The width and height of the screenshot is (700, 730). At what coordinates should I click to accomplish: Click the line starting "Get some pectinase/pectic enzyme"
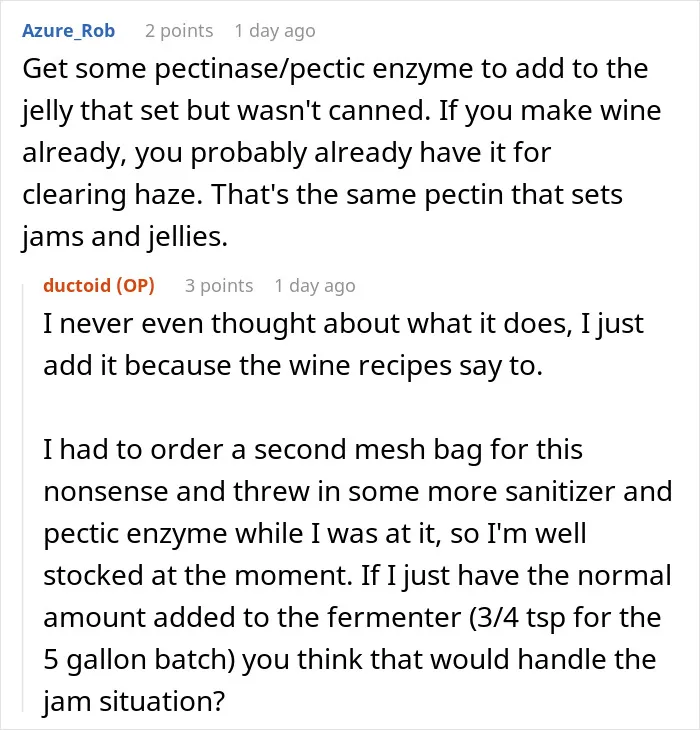[335, 69]
